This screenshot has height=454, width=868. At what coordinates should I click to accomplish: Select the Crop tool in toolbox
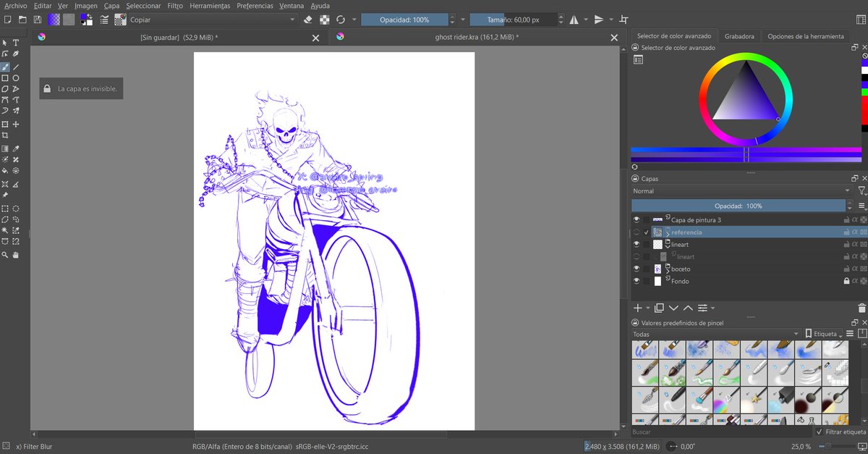(5, 135)
